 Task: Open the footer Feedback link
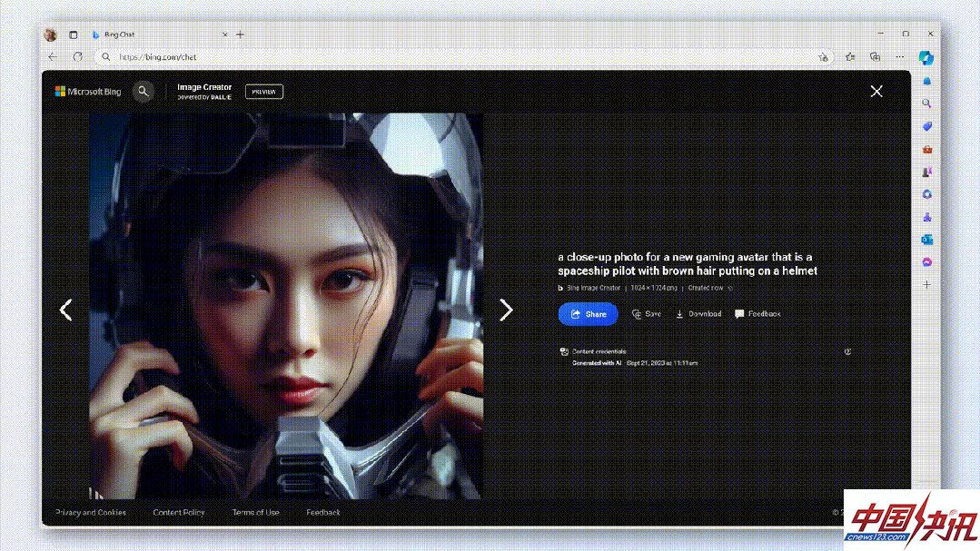(323, 512)
